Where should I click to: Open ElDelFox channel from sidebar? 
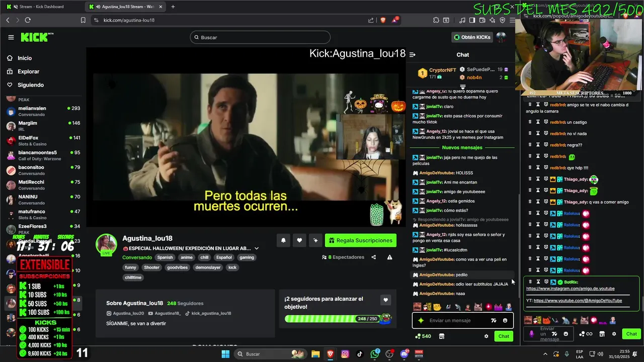click(x=43, y=140)
